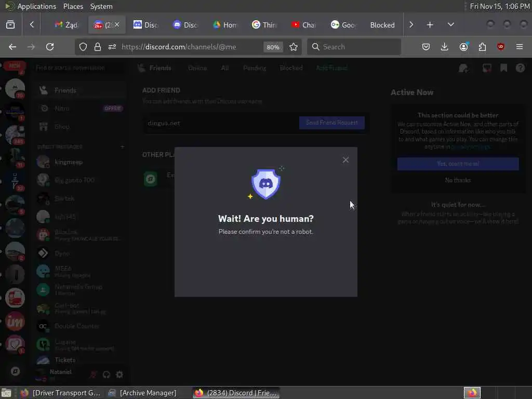
Task: Open the System menu
Action: pyautogui.click(x=101, y=6)
